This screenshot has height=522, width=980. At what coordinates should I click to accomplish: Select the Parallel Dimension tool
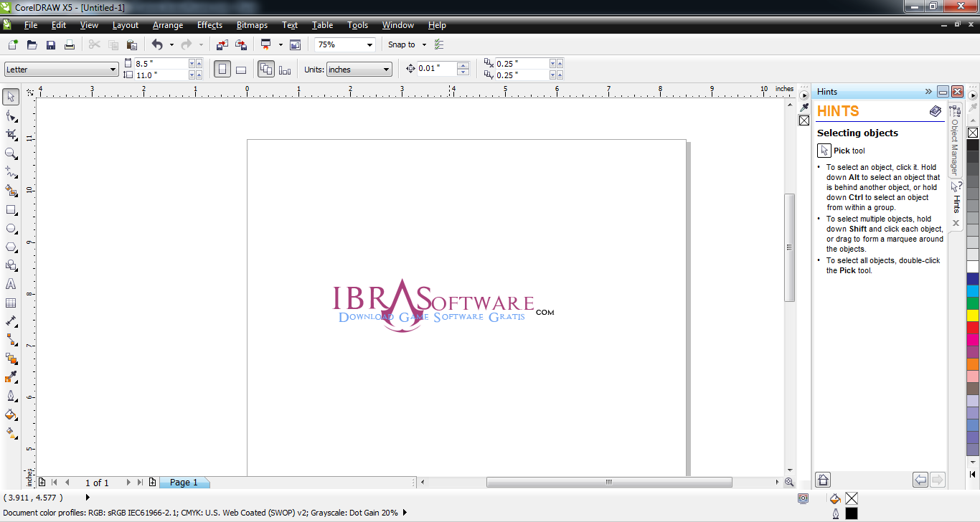[x=11, y=321]
